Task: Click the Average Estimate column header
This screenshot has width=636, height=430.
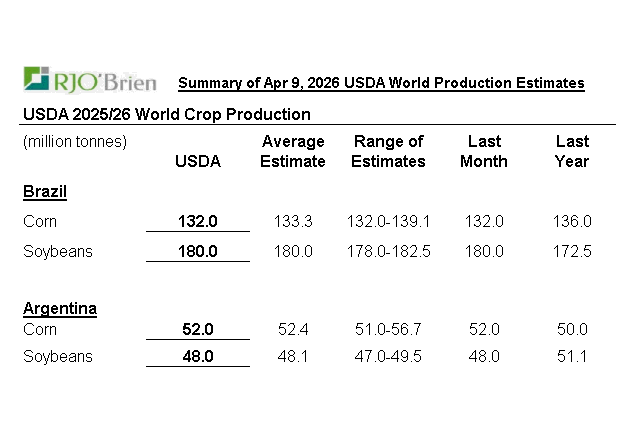Action: [x=293, y=151]
